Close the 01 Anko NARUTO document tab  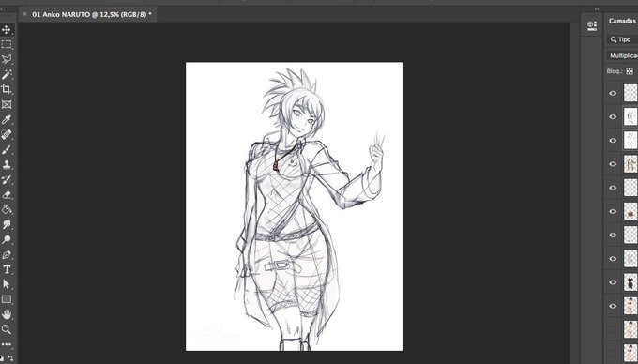tap(24, 14)
